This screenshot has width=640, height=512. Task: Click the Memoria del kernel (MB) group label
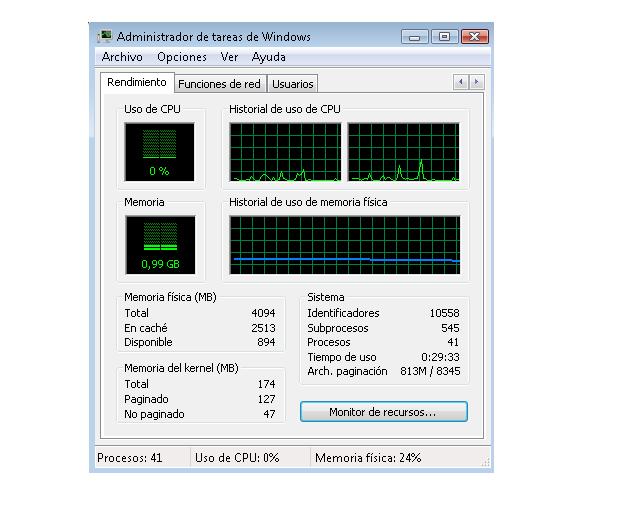tap(181, 368)
